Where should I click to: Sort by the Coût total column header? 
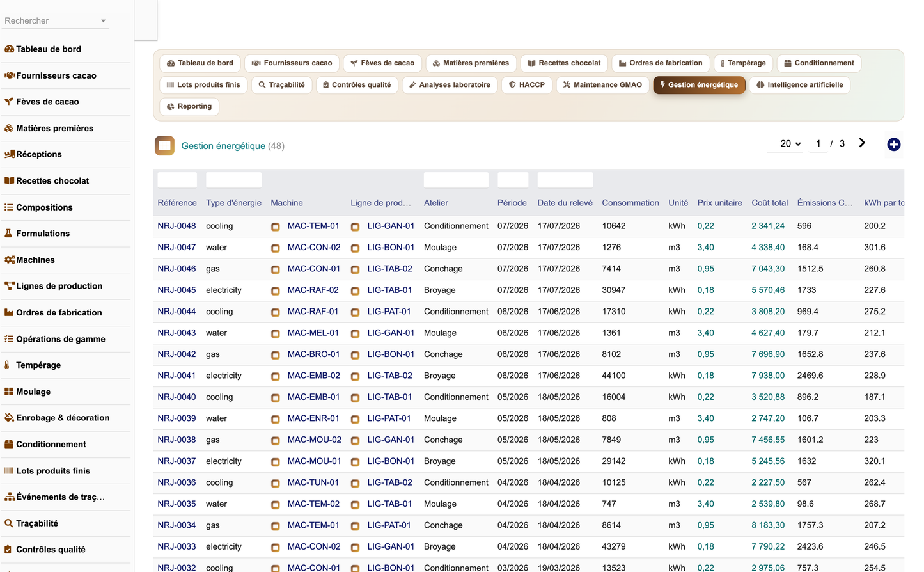(x=769, y=203)
